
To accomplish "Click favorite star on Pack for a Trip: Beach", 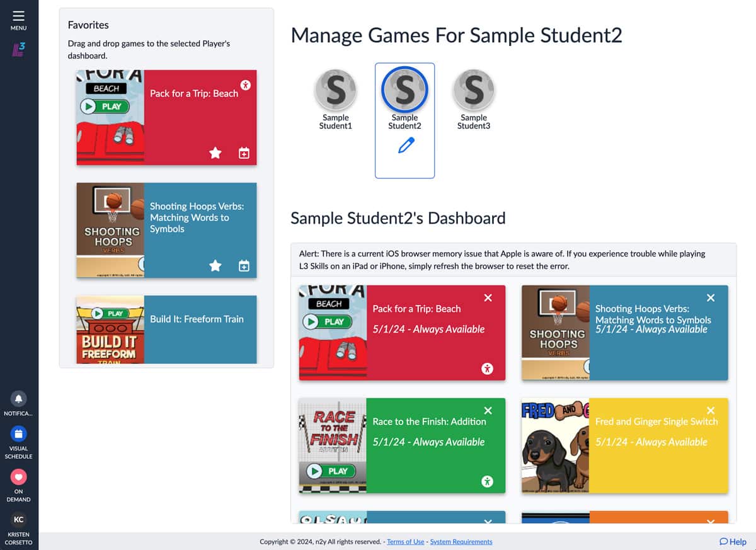I will coord(215,152).
